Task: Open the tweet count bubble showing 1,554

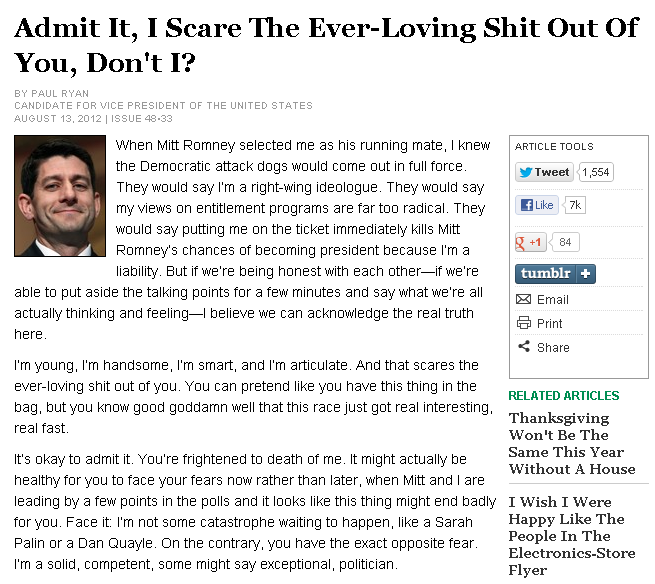Action: pos(595,172)
